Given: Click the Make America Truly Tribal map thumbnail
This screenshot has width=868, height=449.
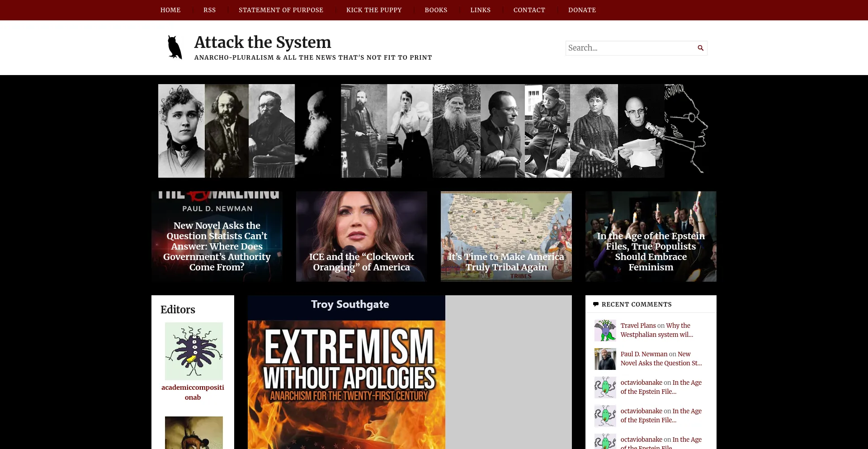Looking at the screenshot, I should coord(506,236).
